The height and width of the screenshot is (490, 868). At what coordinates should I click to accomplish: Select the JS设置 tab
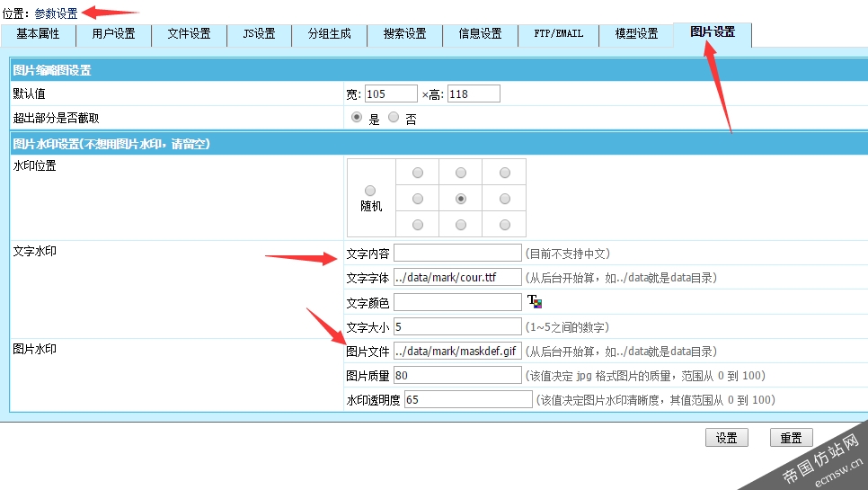[259, 34]
